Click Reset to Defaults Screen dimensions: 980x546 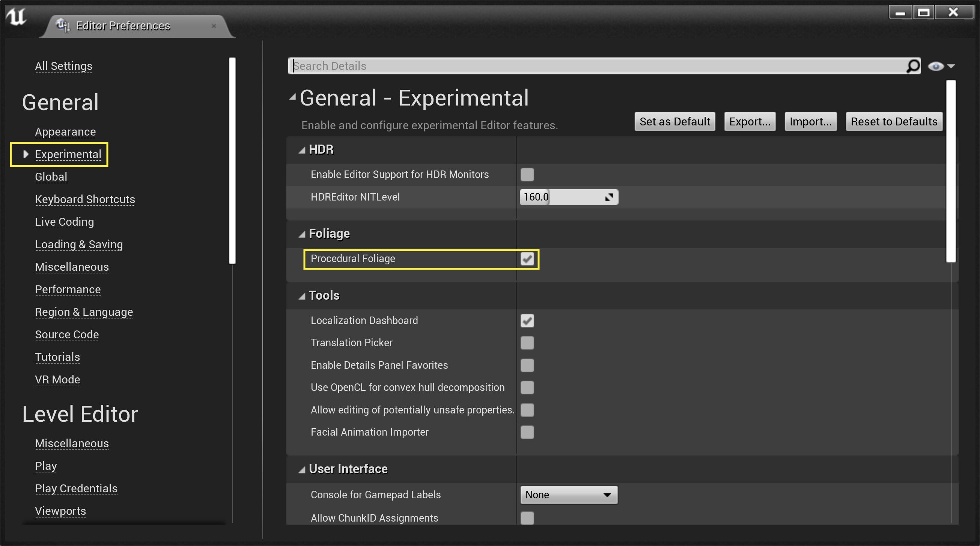point(894,121)
